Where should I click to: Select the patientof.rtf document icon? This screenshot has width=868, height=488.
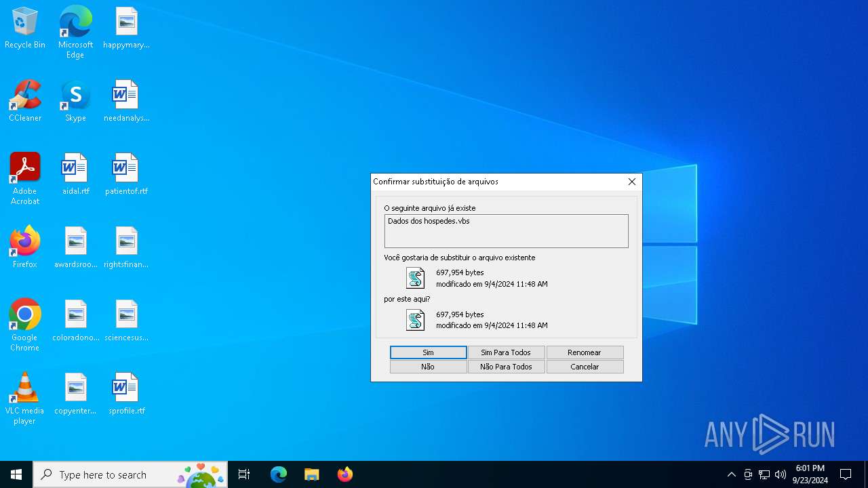126,175
